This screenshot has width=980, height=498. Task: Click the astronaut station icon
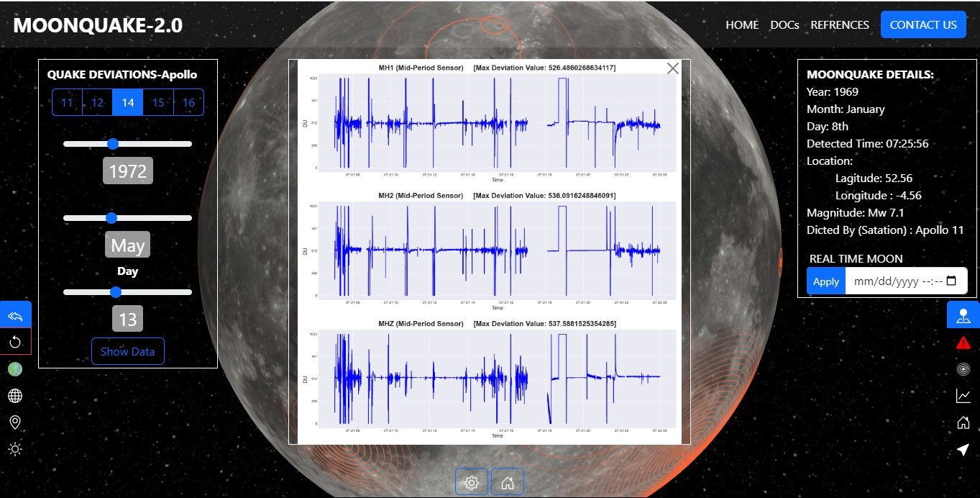pos(963,315)
